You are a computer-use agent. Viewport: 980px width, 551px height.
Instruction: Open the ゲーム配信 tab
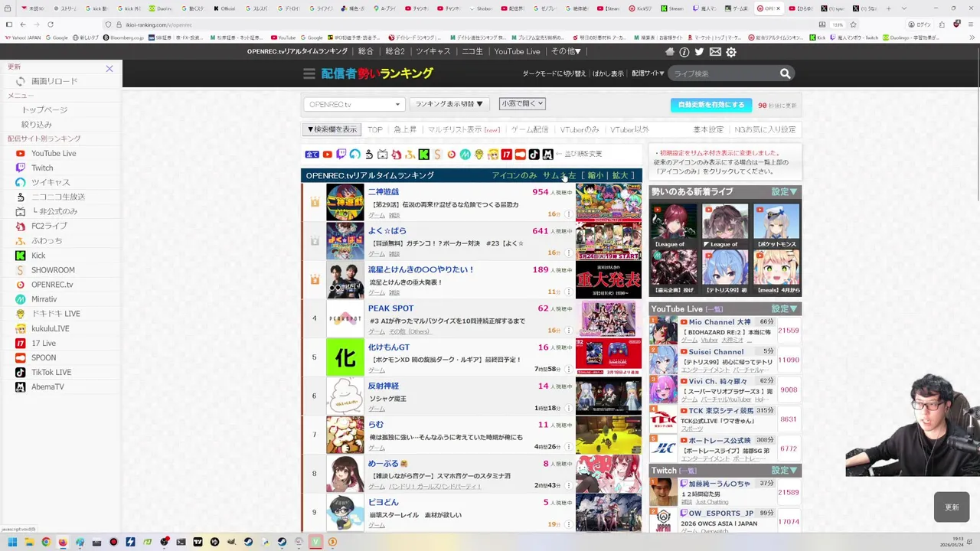[x=530, y=129]
